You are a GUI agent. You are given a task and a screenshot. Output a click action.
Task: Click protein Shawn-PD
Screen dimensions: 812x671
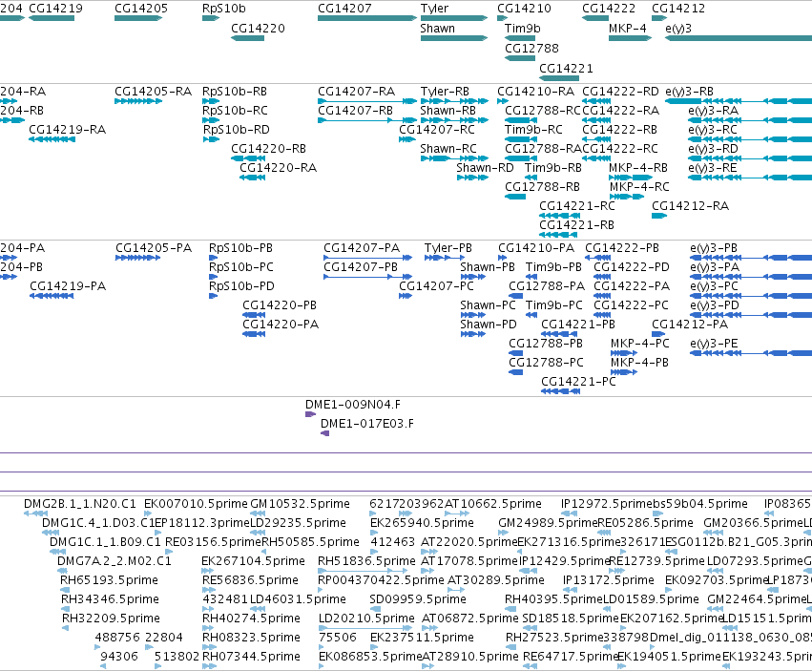489,325
